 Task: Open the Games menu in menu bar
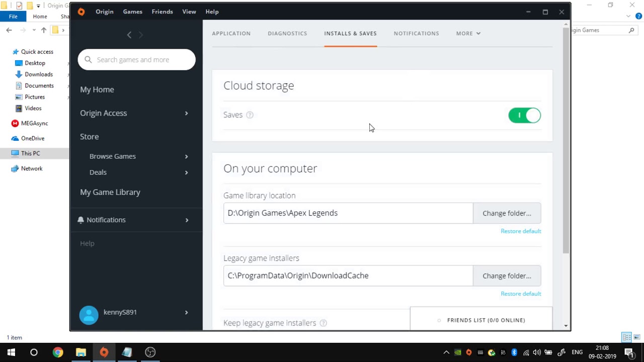click(132, 12)
